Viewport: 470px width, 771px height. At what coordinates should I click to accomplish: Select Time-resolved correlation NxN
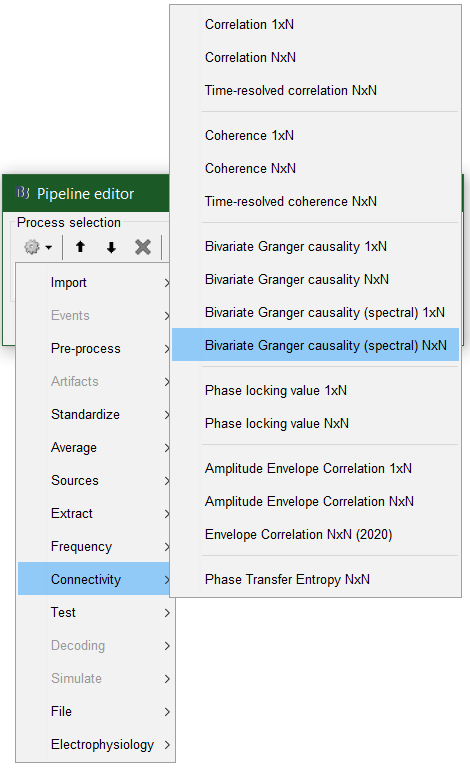tap(315, 90)
